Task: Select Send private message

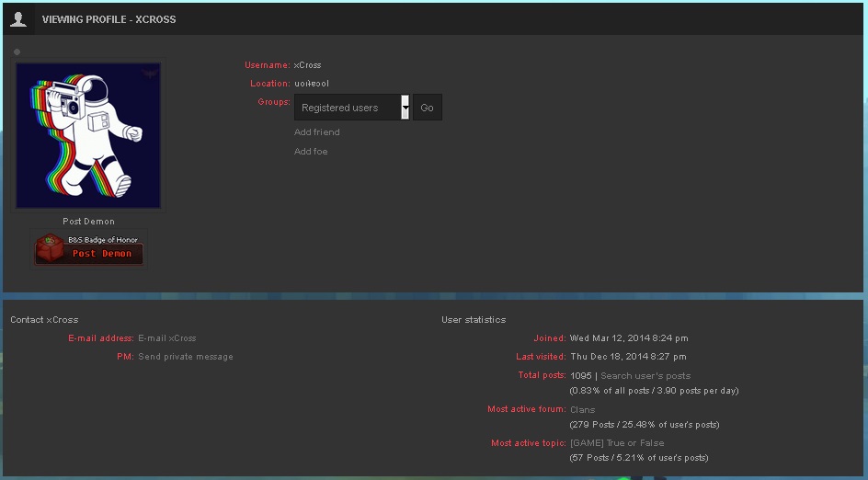Action: (186, 357)
